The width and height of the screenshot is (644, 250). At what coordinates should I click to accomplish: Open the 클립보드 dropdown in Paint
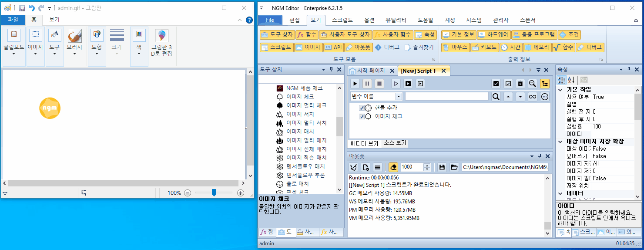coord(13,47)
